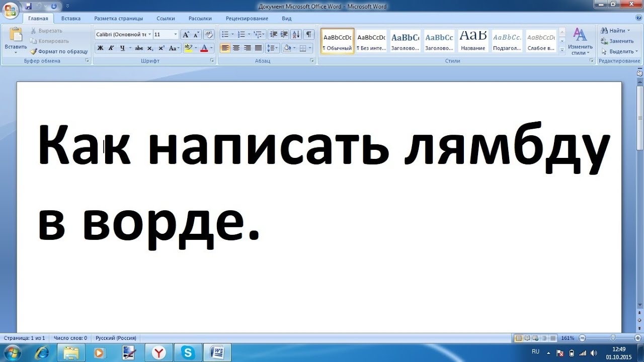644x362 pixels.
Task: Toggle italic with the К button
Action: tap(111, 48)
